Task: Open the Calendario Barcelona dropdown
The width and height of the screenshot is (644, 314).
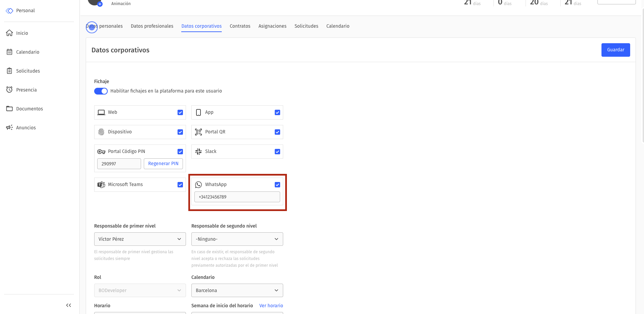Action: coord(237,290)
